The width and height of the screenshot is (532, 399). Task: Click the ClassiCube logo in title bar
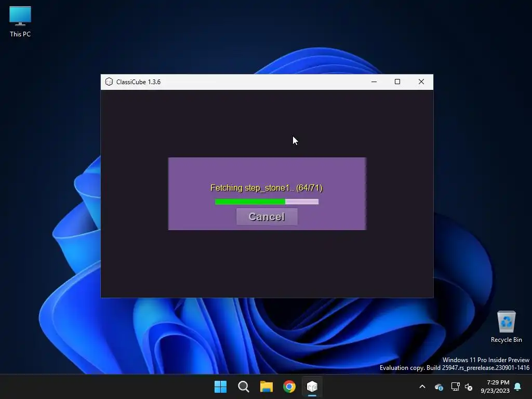(109, 82)
